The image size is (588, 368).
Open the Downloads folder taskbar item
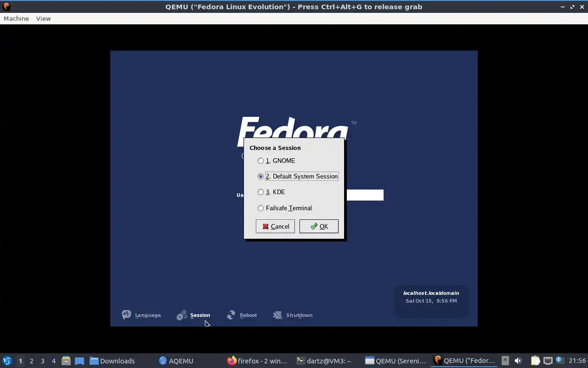pyautogui.click(x=113, y=361)
